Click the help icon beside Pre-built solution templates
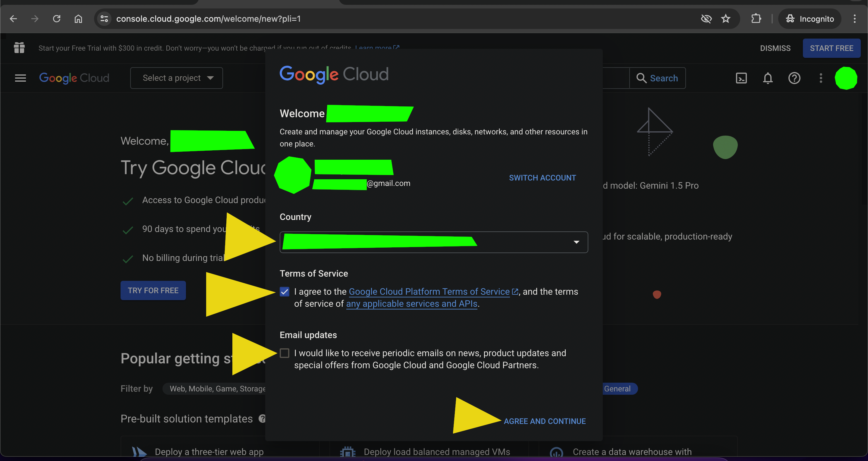 coord(262,419)
